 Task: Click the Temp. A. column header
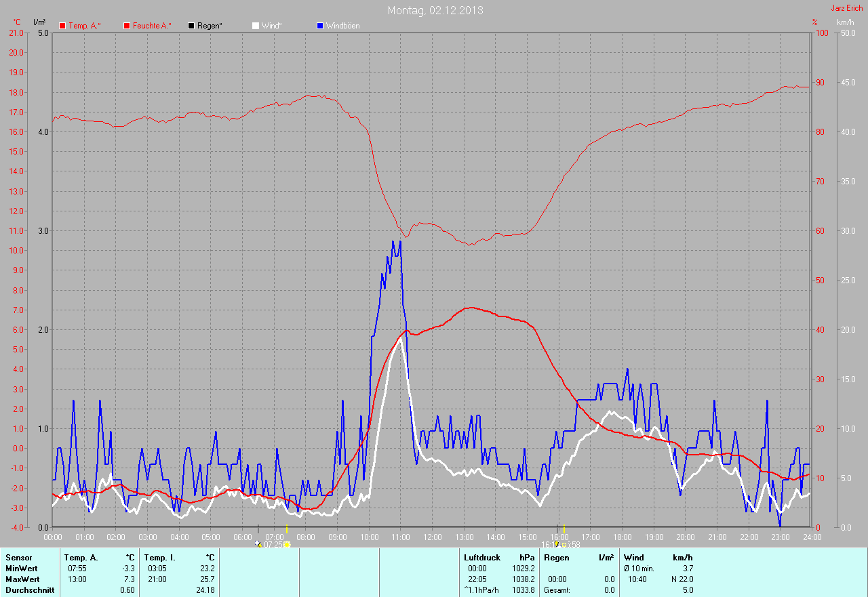pyautogui.click(x=81, y=557)
